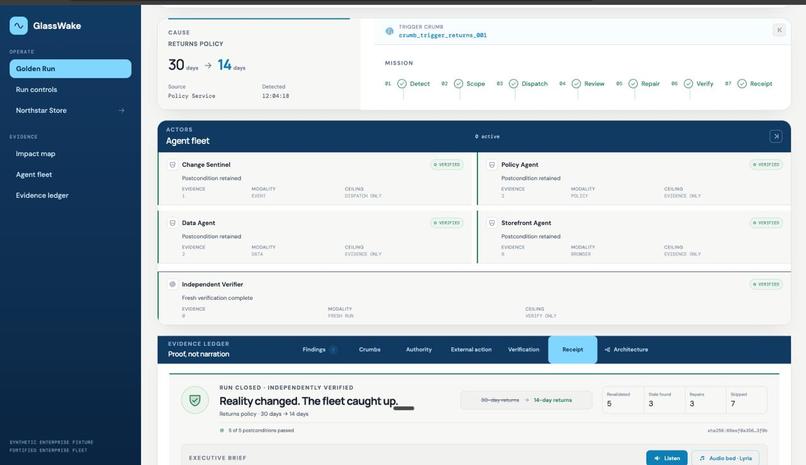Image resolution: width=806 pixels, height=465 pixels.
Task: Click the crumb_trigger_returns_001 link
Action: tap(443, 35)
